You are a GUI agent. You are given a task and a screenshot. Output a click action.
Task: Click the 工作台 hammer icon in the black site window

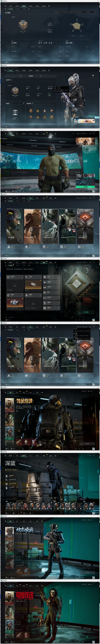26,277
